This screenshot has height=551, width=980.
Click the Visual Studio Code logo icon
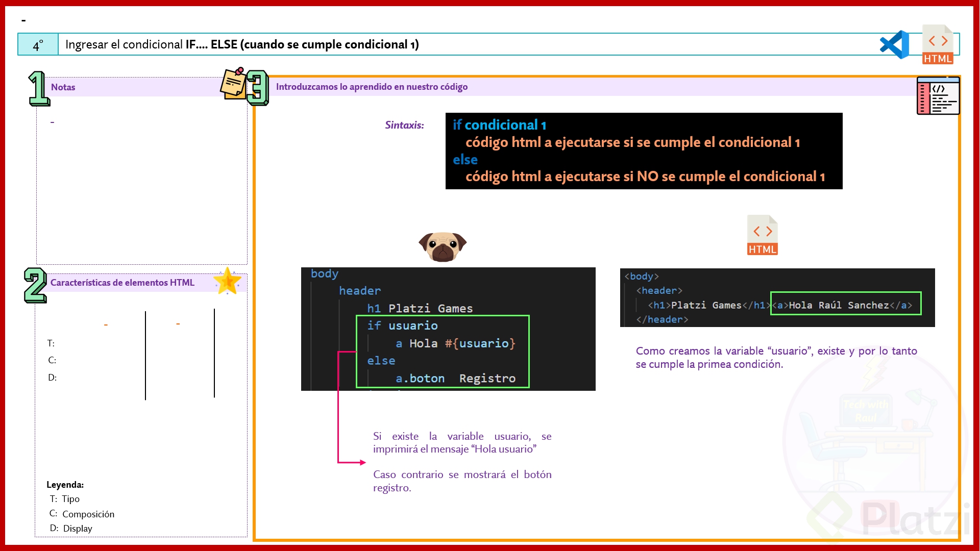click(x=895, y=45)
